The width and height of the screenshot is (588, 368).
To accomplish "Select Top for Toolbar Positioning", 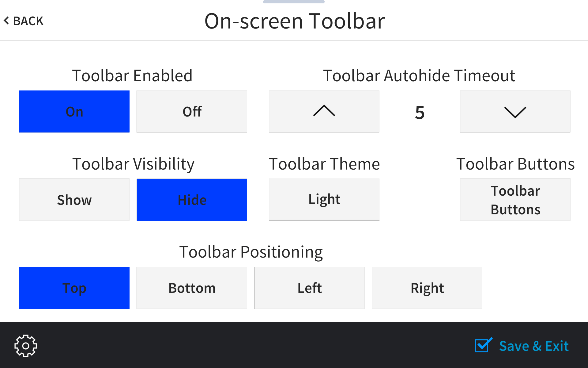I will click(74, 288).
